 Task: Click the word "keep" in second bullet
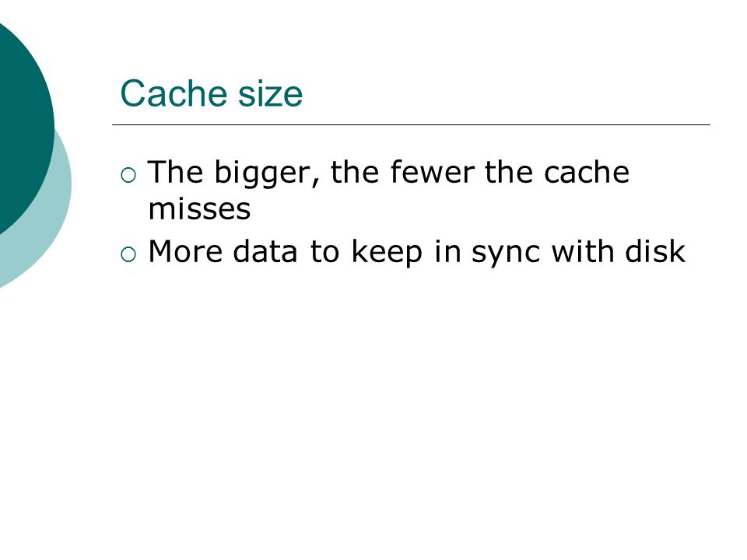(387, 252)
